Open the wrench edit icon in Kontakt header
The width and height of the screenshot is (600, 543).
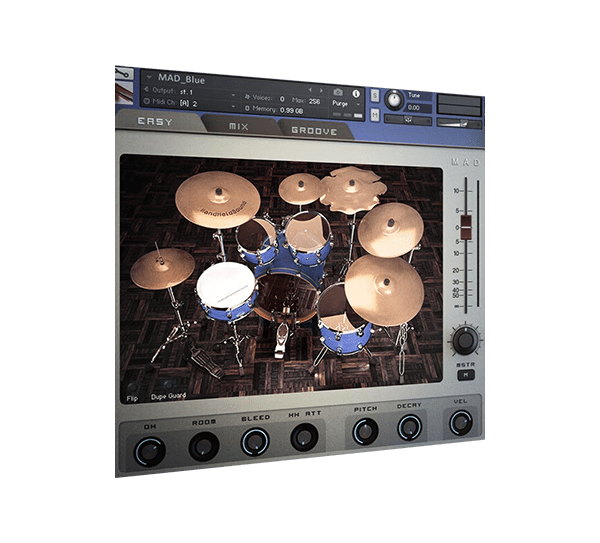tap(124, 73)
